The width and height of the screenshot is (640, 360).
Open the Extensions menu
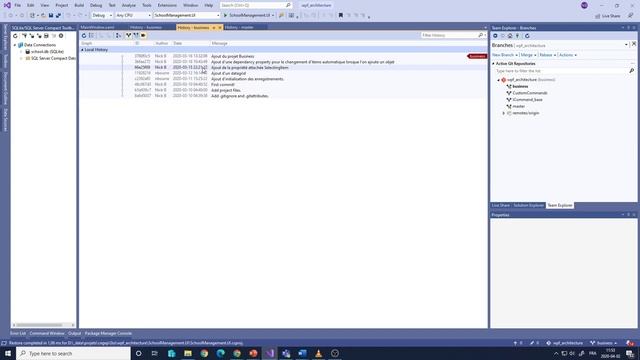pos(167,5)
